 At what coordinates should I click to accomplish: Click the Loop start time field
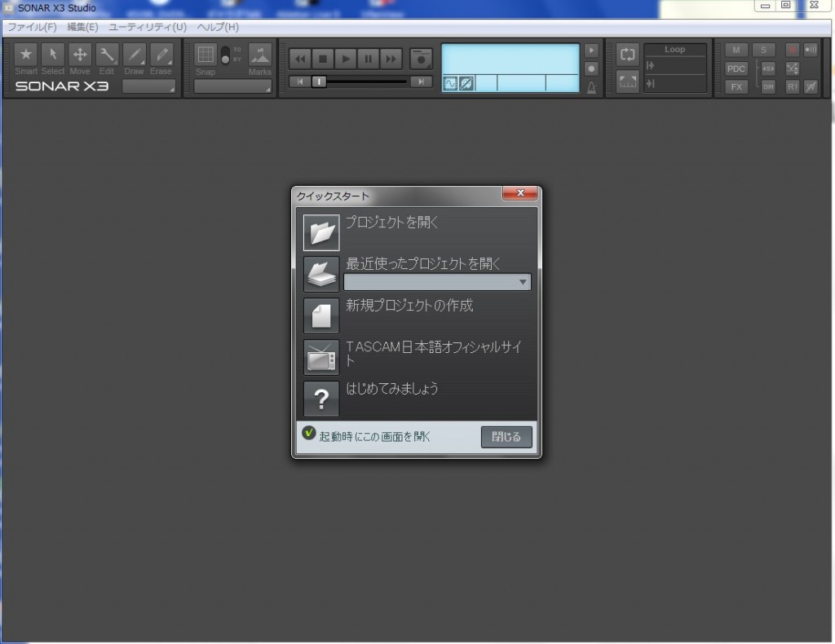[x=674, y=65]
